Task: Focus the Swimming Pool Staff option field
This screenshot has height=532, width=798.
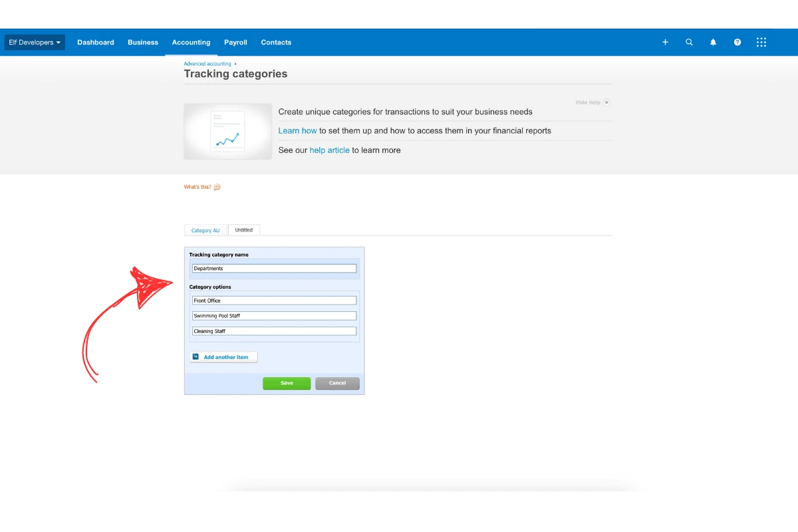Action: click(274, 316)
